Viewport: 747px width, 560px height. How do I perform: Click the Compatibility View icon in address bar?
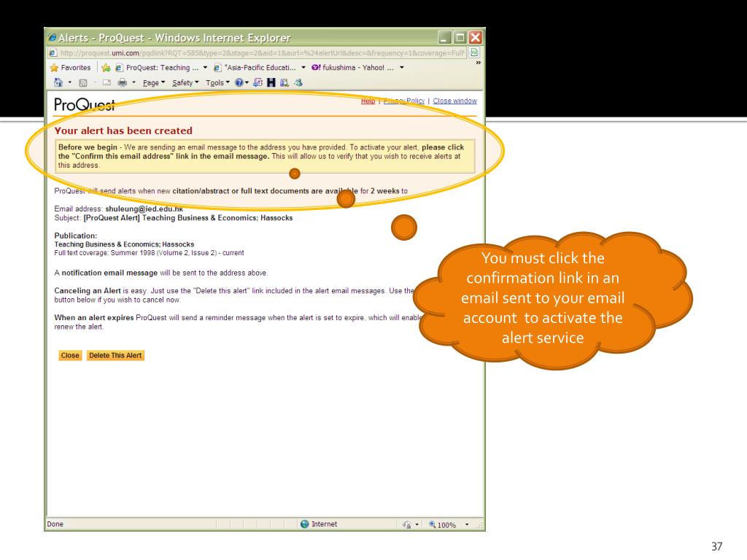tap(474, 52)
